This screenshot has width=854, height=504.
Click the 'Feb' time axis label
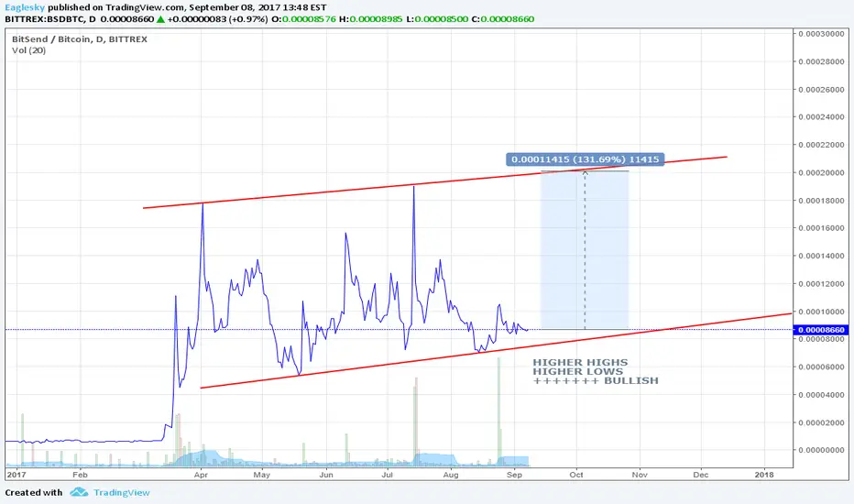pos(80,475)
